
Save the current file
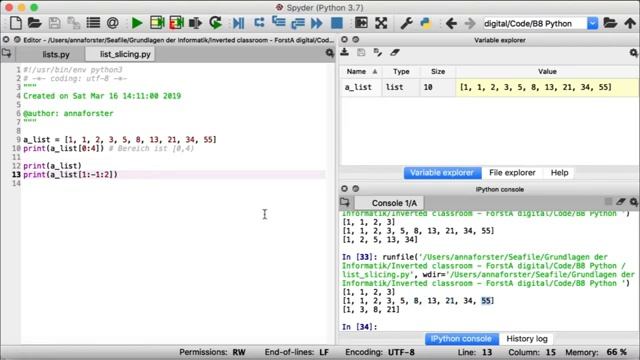[x=54, y=23]
